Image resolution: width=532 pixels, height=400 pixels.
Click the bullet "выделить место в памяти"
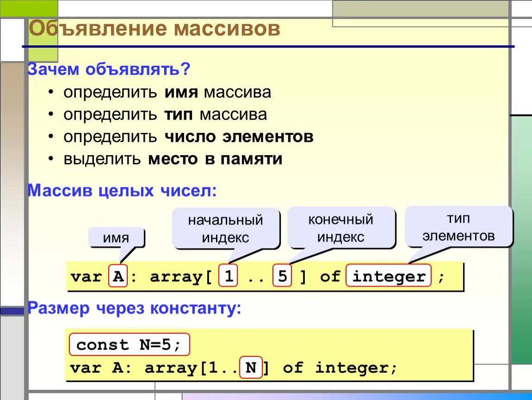(x=173, y=159)
